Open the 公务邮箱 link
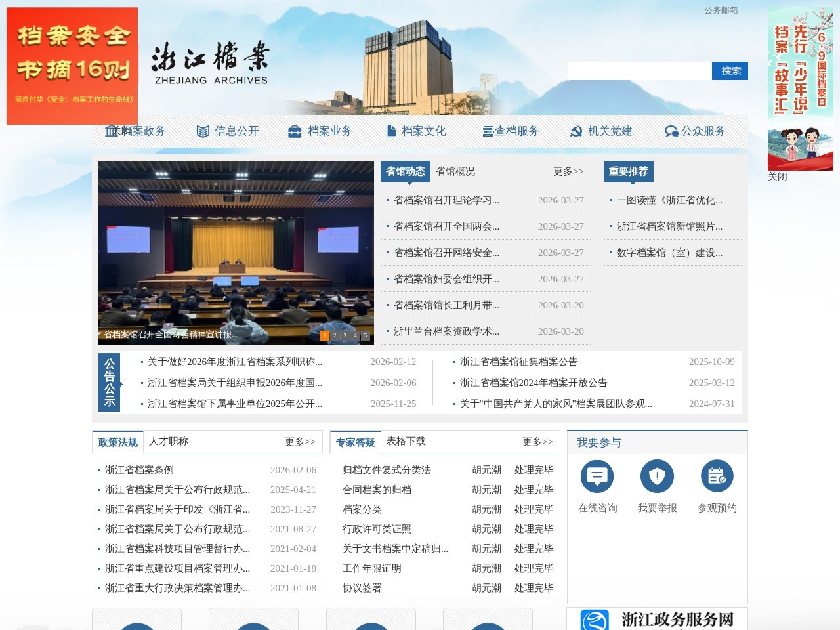 click(721, 10)
